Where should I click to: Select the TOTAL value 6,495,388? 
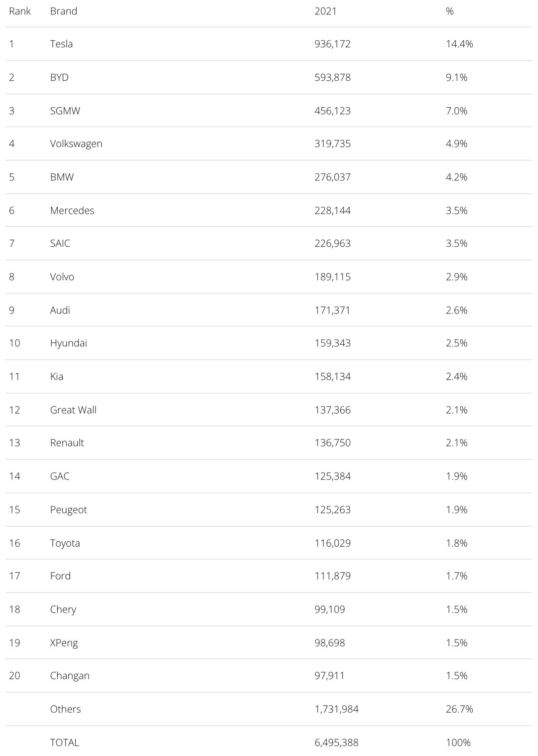tap(336, 742)
